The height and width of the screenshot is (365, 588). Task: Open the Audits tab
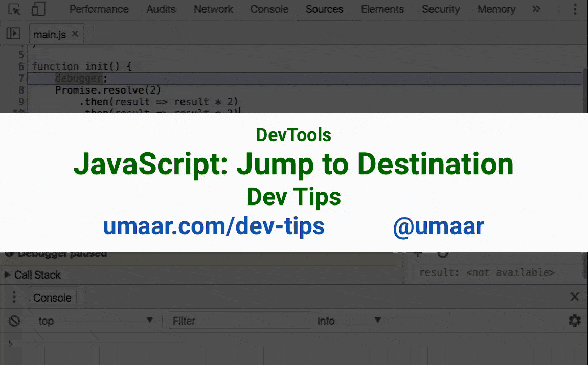tap(161, 9)
